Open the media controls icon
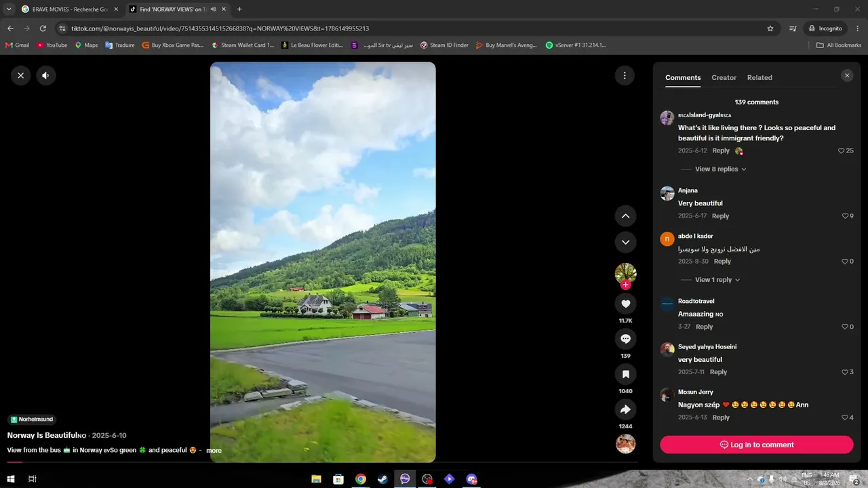 pos(793,28)
